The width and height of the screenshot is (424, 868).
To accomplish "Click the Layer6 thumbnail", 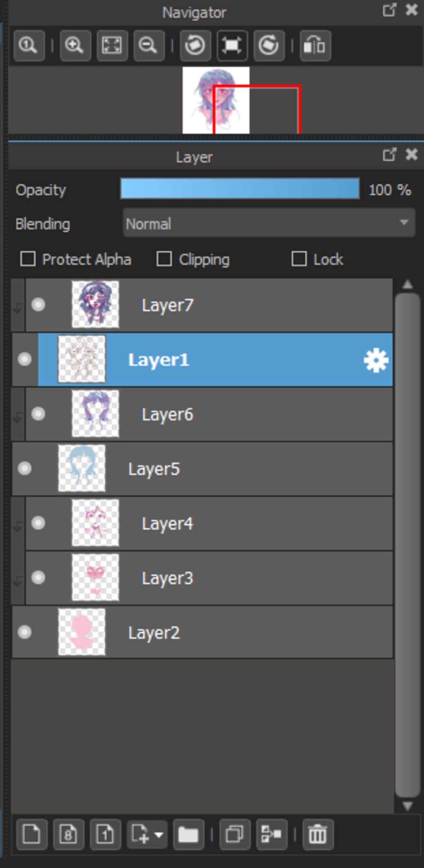I will [95, 414].
